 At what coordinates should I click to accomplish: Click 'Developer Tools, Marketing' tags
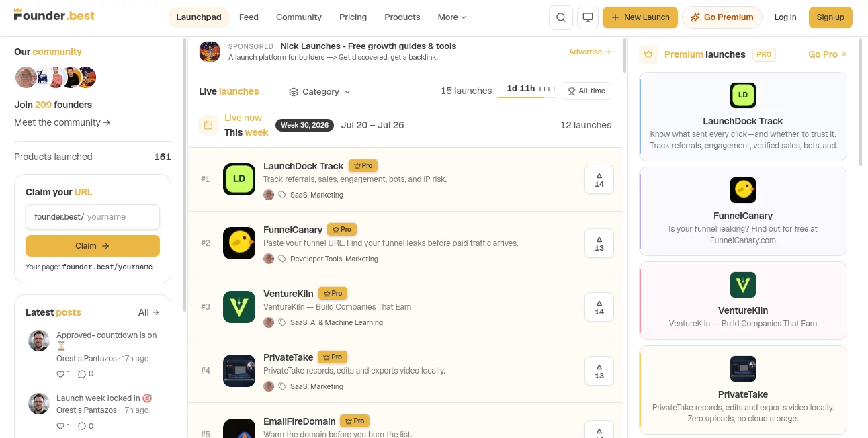click(x=334, y=259)
